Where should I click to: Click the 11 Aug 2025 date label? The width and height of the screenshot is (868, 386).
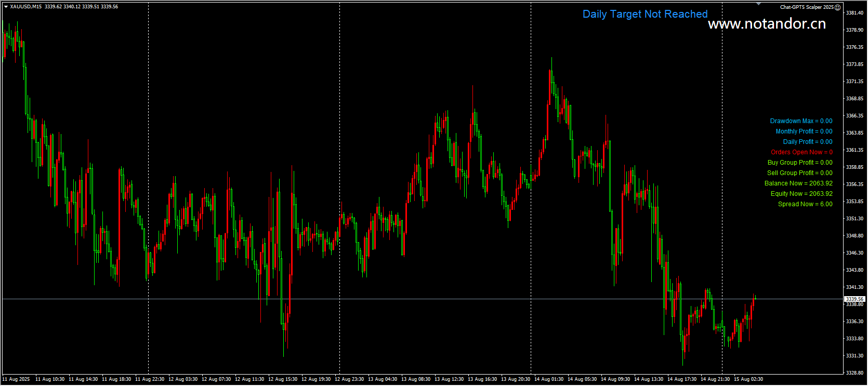pyautogui.click(x=16, y=379)
